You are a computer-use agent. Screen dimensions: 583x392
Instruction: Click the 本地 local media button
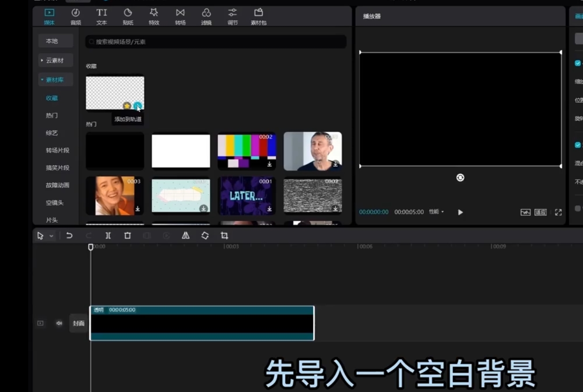[55, 41]
